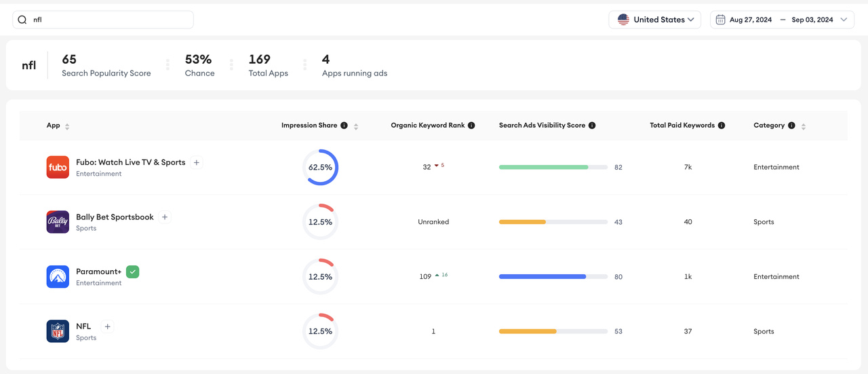The width and height of the screenshot is (868, 374).
Task: Show Impression Share info tooltip icon
Action: 344,126
